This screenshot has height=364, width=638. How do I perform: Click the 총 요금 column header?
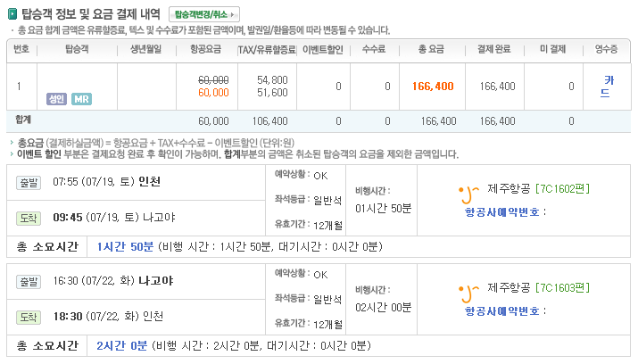(x=431, y=50)
